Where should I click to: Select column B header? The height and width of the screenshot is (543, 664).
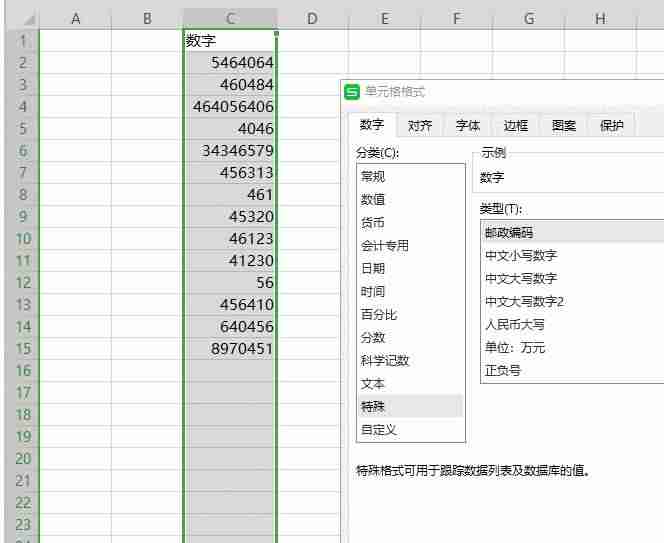pyautogui.click(x=147, y=19)
